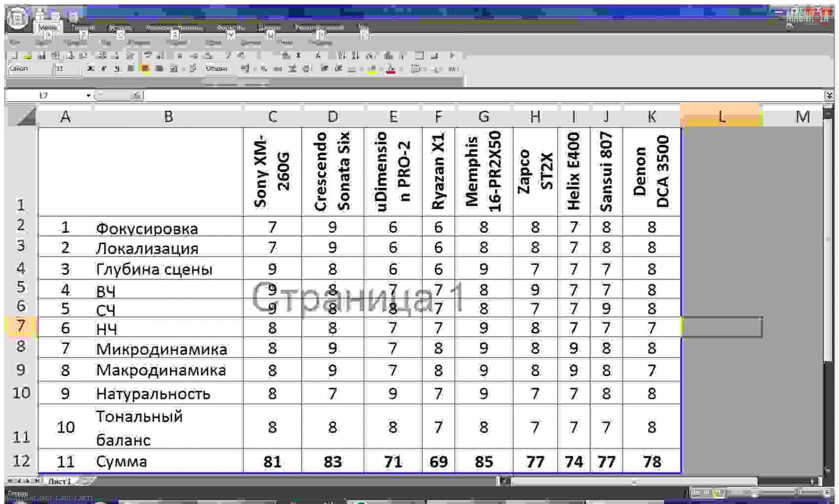Apply percent style to the cell
Screen dimensions: 839x504
tap(263, 69)
